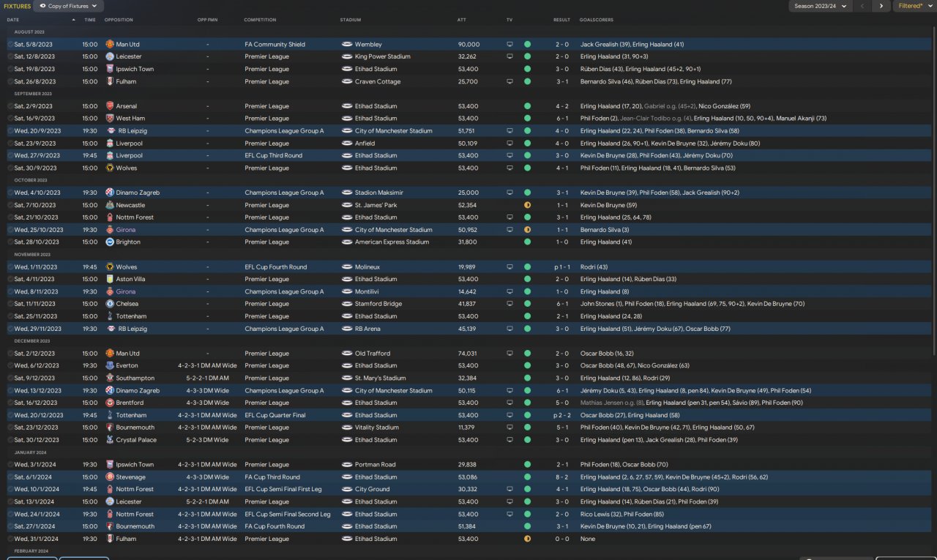Click the TV column header
The height and width of the screenshot is (560, 937).
click(x=509, y=20)
